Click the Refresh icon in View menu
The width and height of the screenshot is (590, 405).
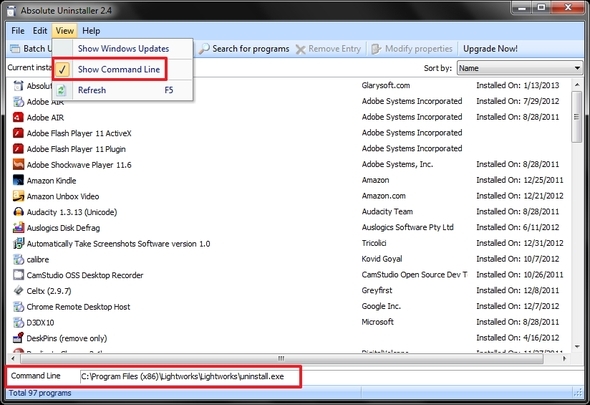62,90
